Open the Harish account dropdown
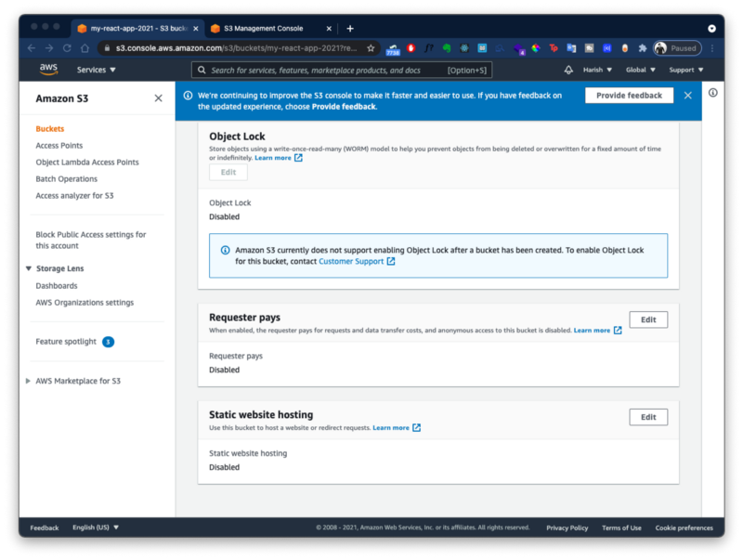The image size is (743, 560). point(597,70)
